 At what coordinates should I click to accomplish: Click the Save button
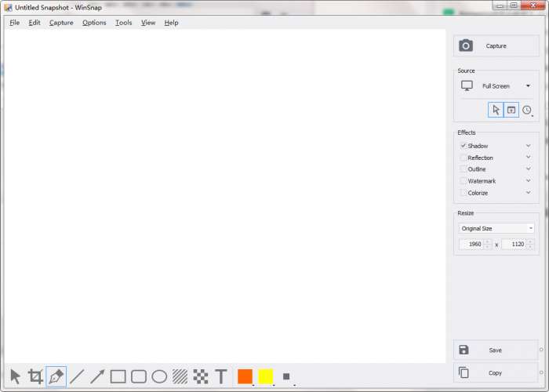pos(496,350)
